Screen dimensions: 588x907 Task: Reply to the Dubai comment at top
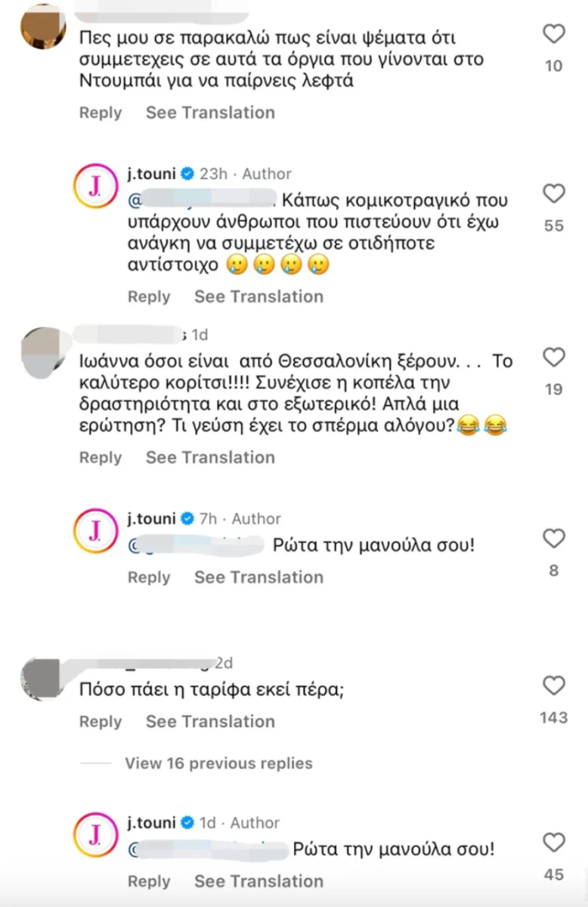[x=101, y=113]
